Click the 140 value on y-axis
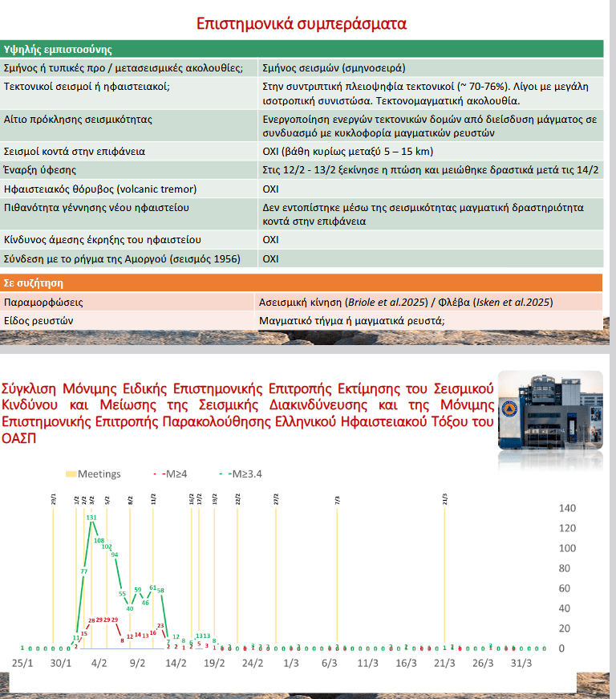The height and width of the screenshot is (699, 616). tap(568, 508)
